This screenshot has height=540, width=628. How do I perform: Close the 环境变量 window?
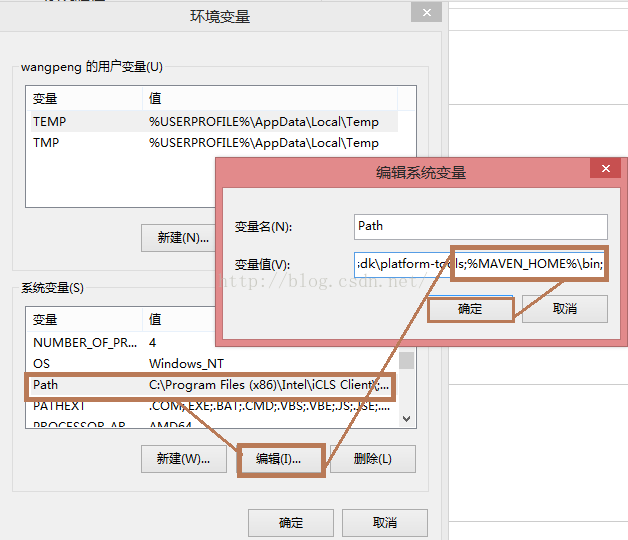427,12
